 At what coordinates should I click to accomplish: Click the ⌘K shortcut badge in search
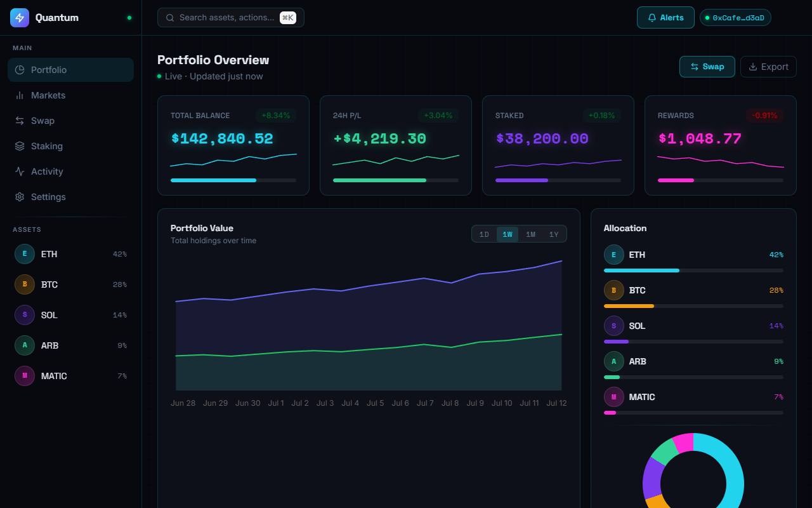pos(288,18)
